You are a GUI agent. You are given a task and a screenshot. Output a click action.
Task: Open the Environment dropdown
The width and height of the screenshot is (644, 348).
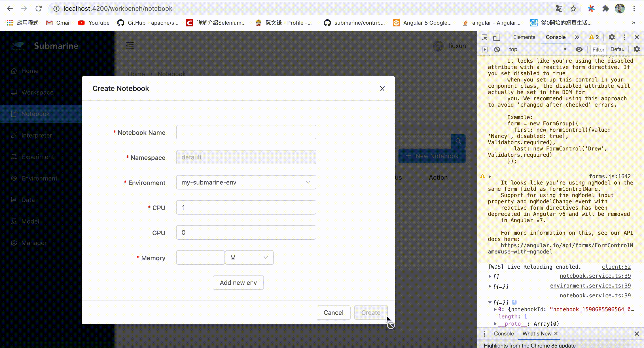pos(246,182)
